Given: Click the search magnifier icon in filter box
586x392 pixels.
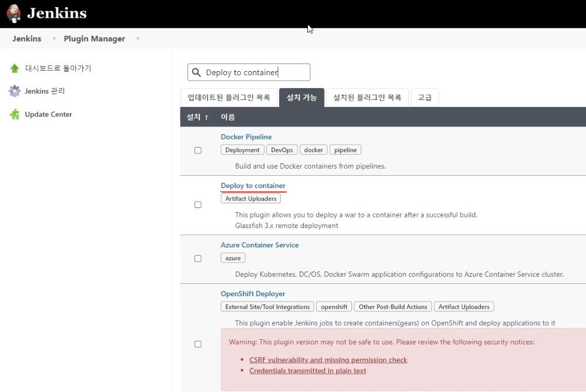Looking at the screenshot, I should pyautogui.click(x=196, y=73).
